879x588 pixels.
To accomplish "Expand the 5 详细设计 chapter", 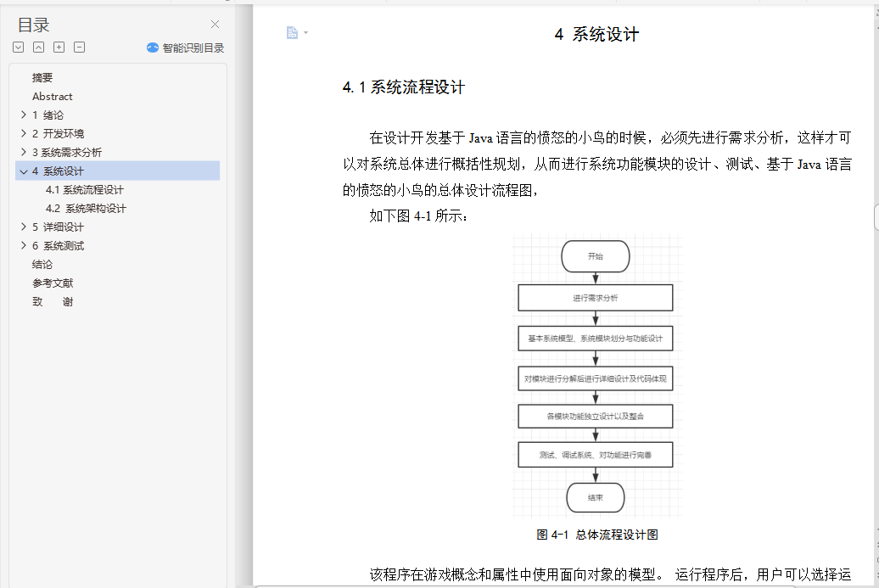I will (x=23, y=227).
